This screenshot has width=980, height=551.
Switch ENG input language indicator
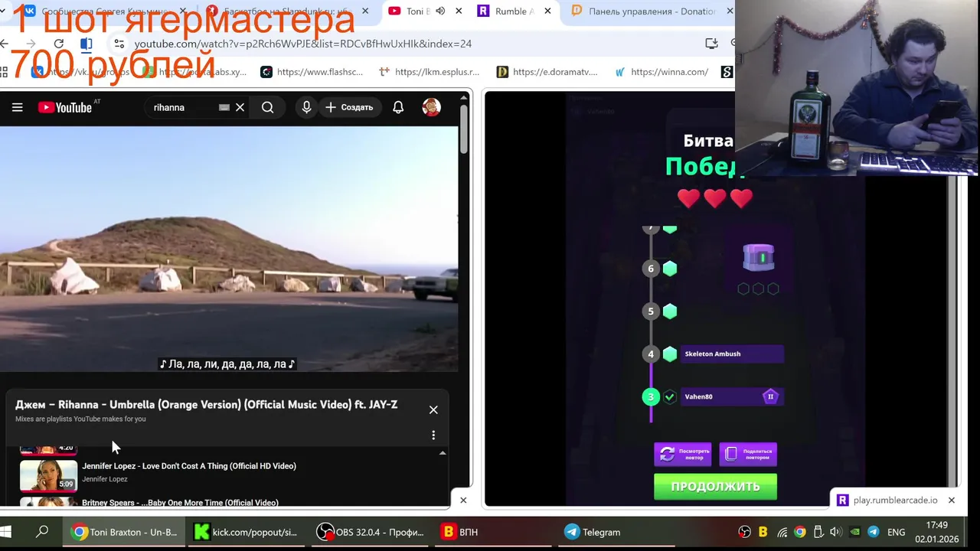tap(896, 532)
